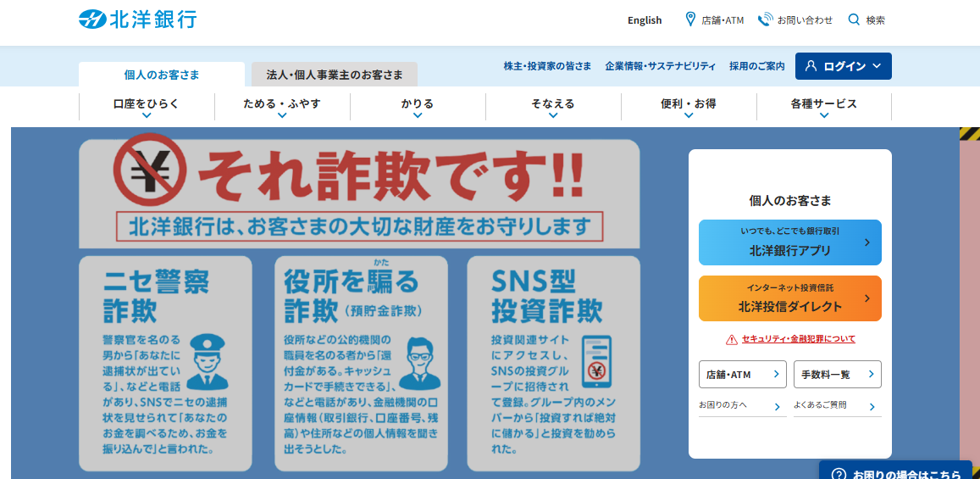Click the user icon in ログイン button
Screen dimensions: 980x479
pos(811,66)
